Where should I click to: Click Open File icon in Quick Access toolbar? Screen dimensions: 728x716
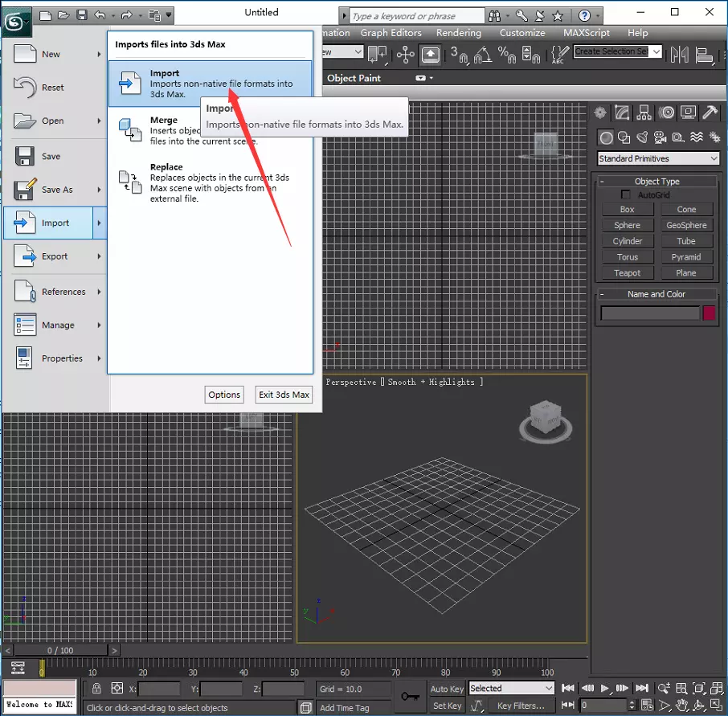63,15
